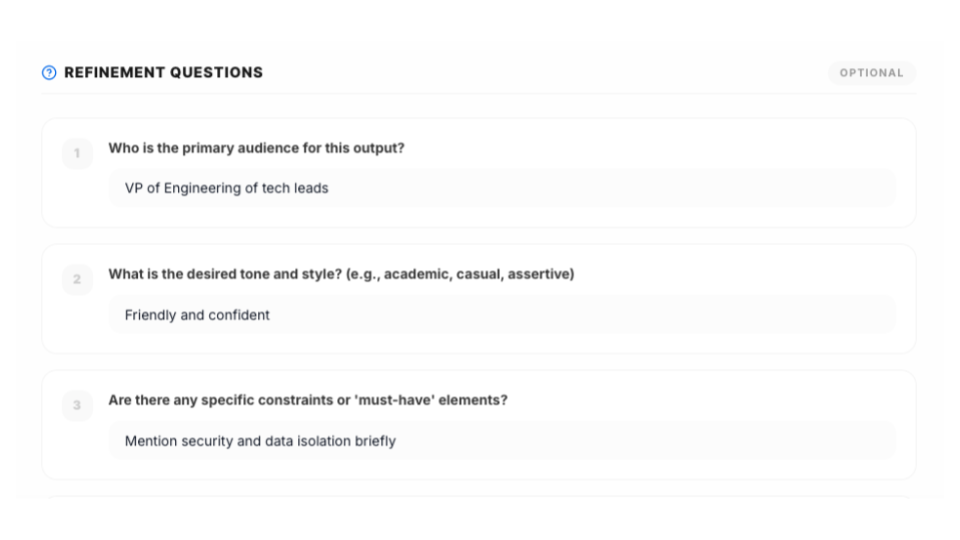
Task: Focus the constraints and must-have answer field
Action: click(600, 441)
